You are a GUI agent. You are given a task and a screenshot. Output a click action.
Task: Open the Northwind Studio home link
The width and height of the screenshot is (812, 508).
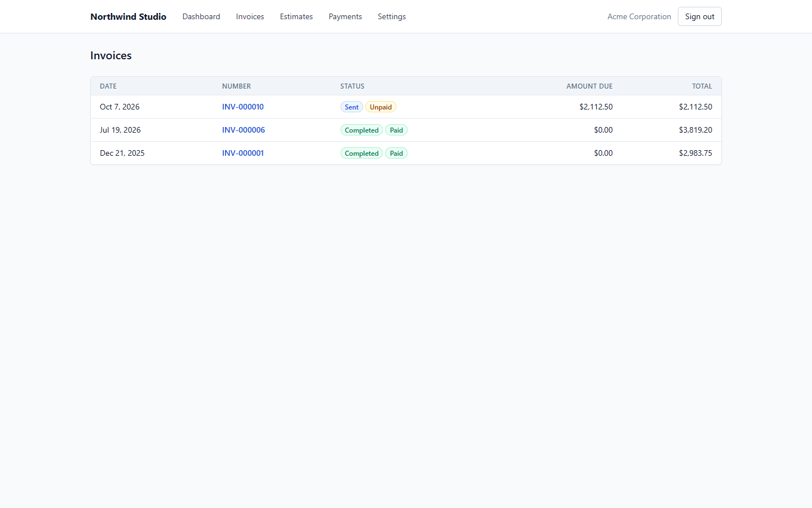pos(128,16)
